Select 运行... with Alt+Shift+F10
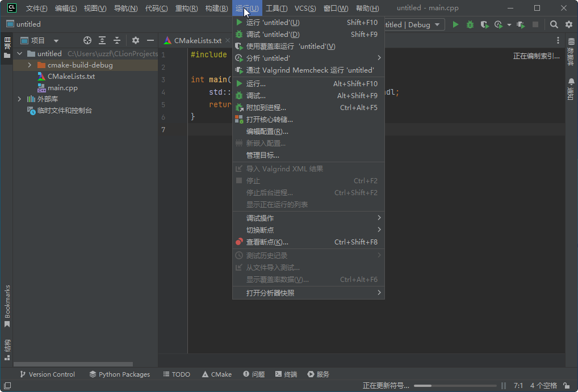 tap(308, 83)
